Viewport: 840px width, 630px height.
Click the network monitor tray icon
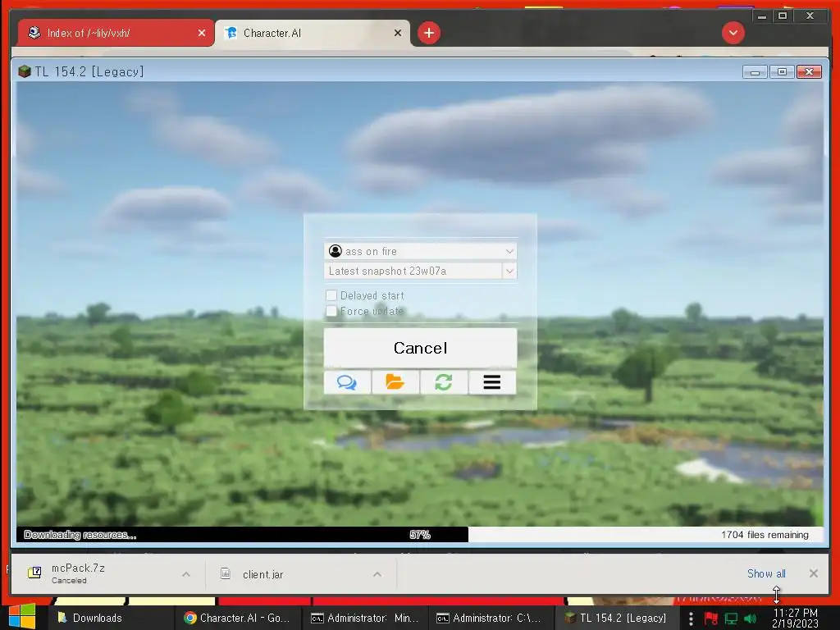point(731,619)
